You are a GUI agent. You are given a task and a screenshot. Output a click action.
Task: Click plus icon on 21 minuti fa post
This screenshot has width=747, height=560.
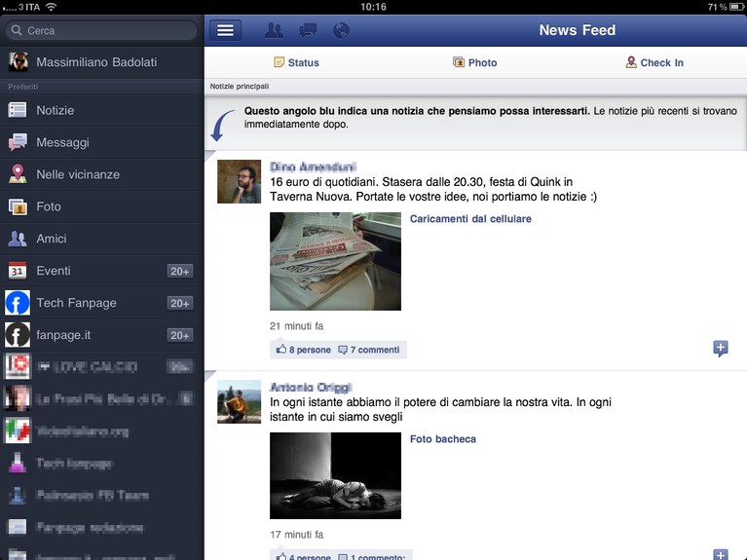point(721,349)
